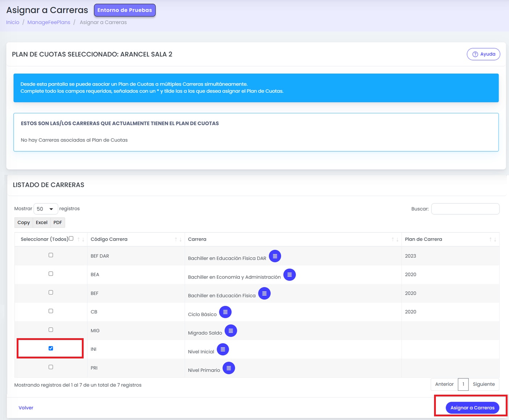Image resolution: width=509 pixels, height=420 pixels.
Task: Open ManageFeePlans breadcrumb link
Action: point(49,22)
